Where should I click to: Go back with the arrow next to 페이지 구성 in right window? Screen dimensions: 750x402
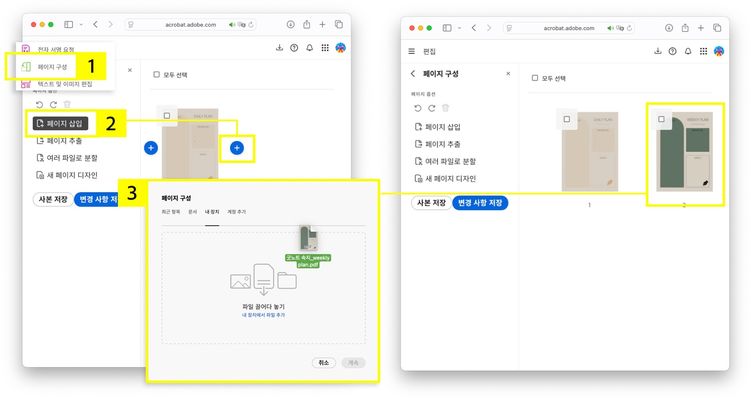click(x=413, y=74)
